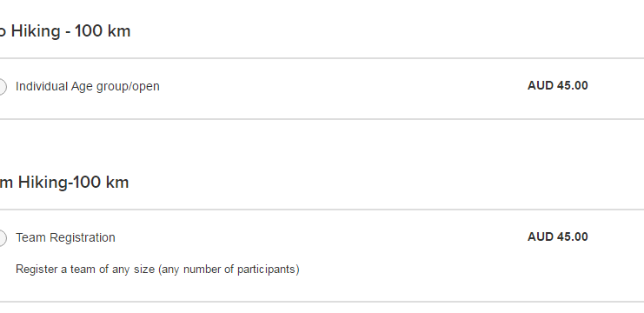The width and height of the screenshot is (644, 313).
Task: Click the lower 'Hiking-100 km' heading
Action: (x=64, y=183)
